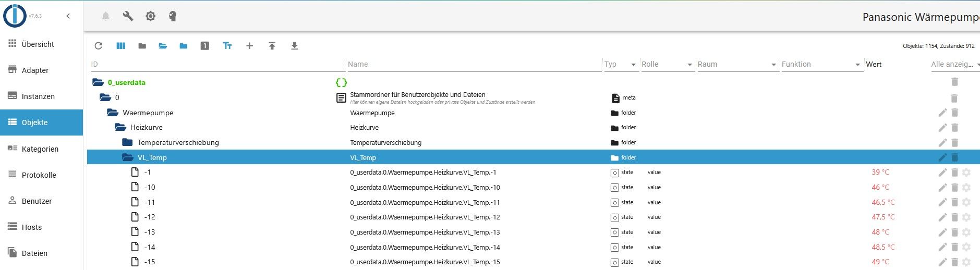Click the 39 °C value for -1
This screenshot has width=980, height=270.
click(x=880, y=173)
